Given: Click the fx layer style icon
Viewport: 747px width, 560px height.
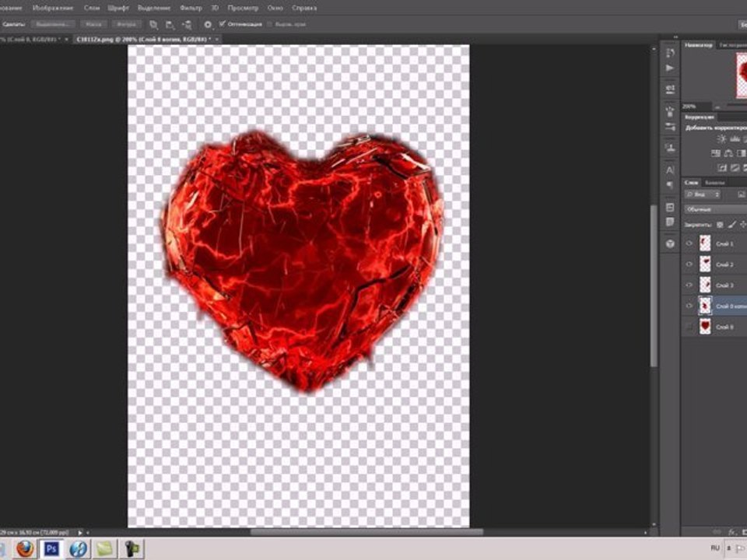Looking at the screenshot, I should tap(733, 531).
